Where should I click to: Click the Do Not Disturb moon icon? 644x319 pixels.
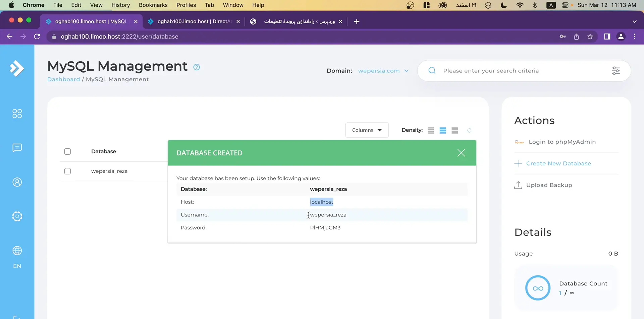[503, 5]
